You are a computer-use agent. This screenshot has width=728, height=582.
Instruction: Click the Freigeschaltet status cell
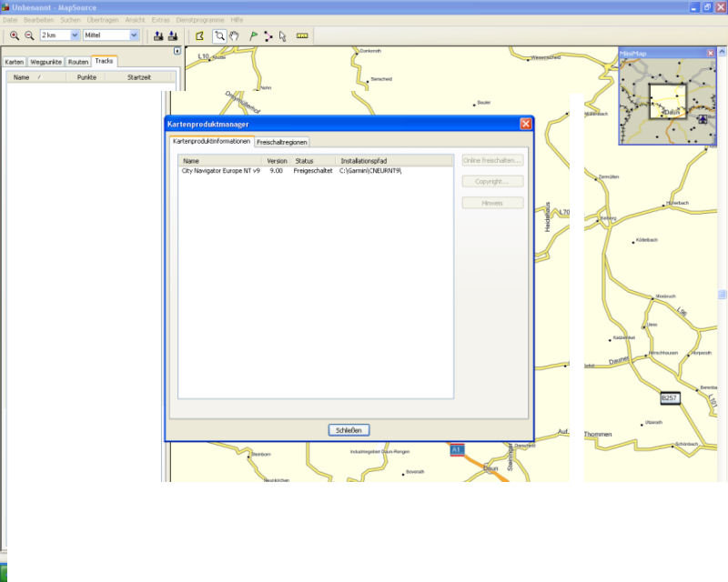click(313, 171)
